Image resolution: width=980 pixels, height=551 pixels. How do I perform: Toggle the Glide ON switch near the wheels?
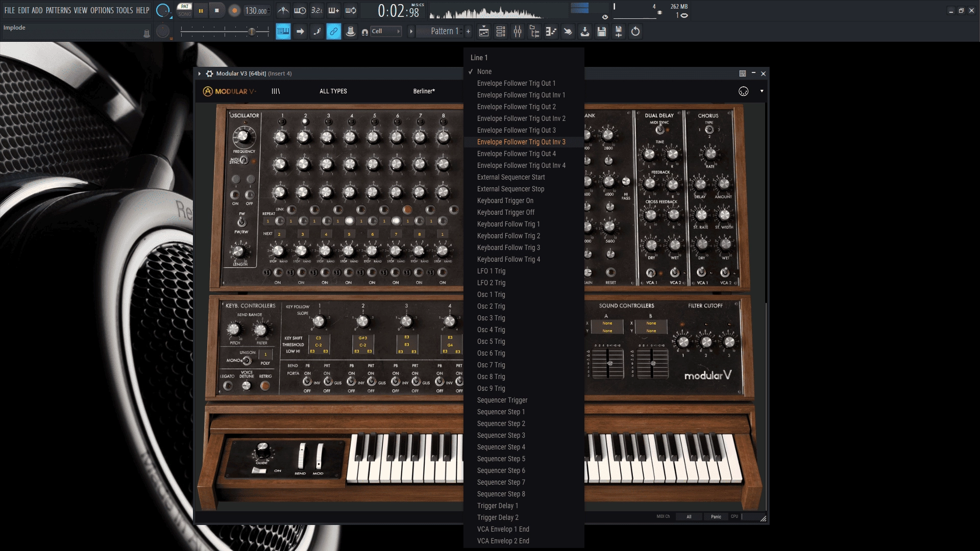(260, 470)
